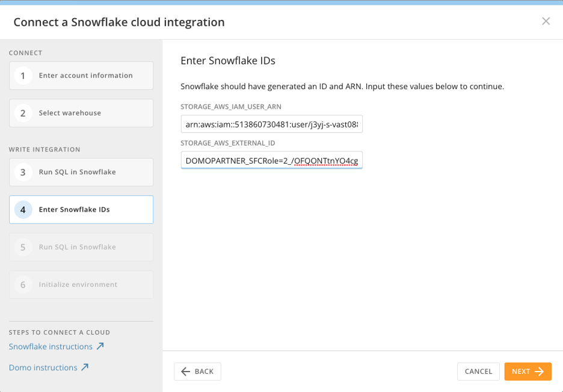
Task: Go to Select warehouse step
Action: pos(70,113)
